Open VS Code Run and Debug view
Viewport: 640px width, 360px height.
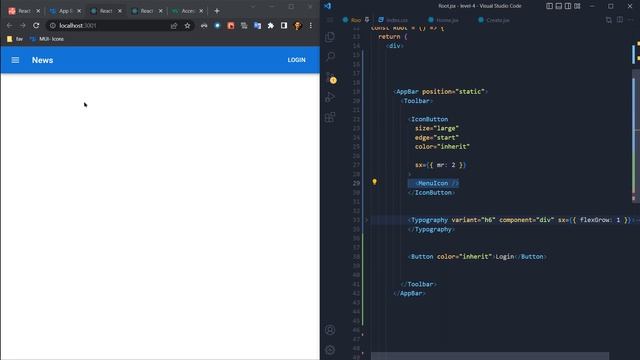tap(330, 97)
